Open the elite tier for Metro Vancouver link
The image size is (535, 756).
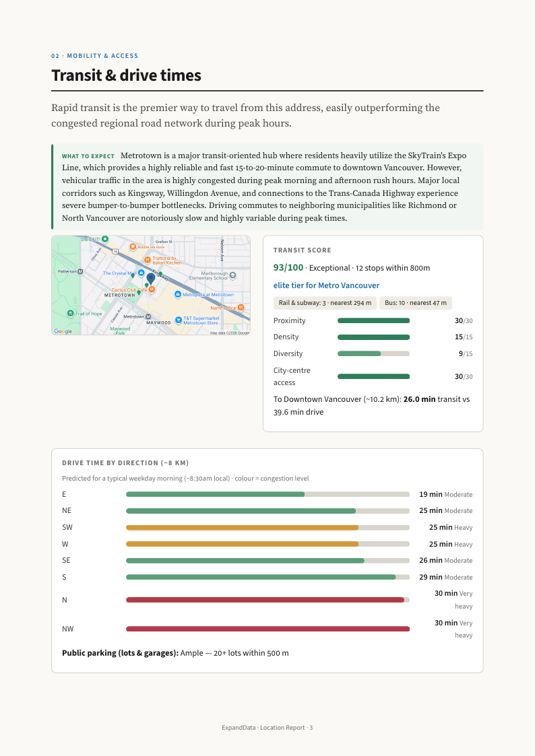click(326, 285)
